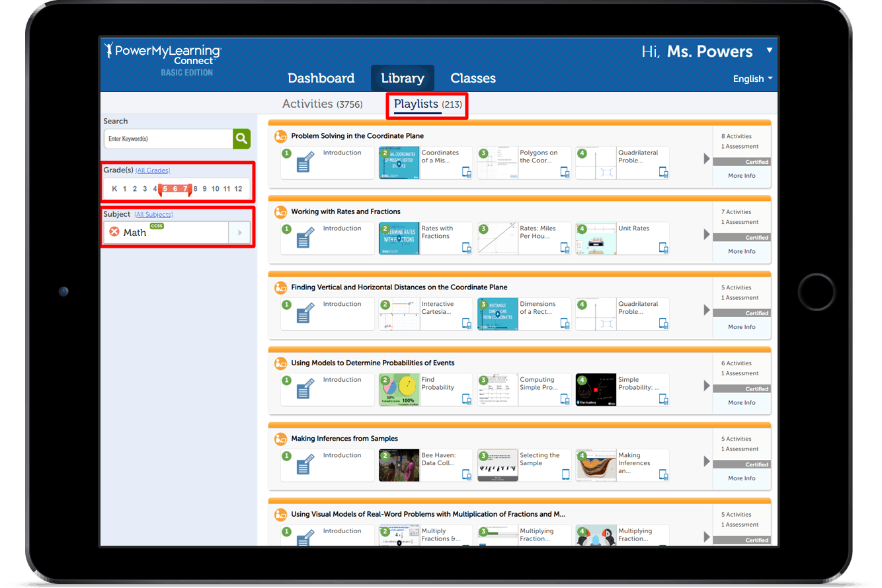The image size is (882, 588).
Task: Toggle highlighted grade 6 in the grade filter
Action: click(175, 189)
